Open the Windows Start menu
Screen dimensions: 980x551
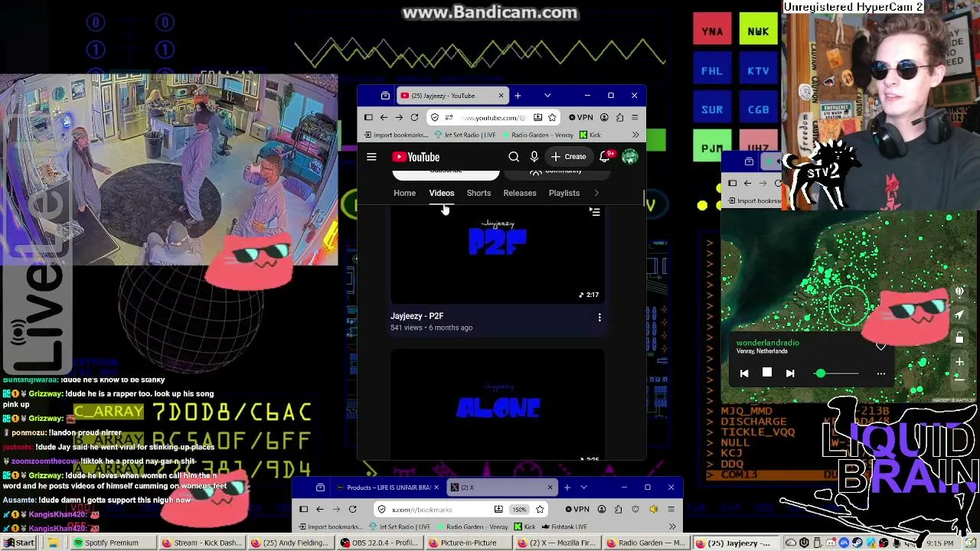tap(19, 543)
